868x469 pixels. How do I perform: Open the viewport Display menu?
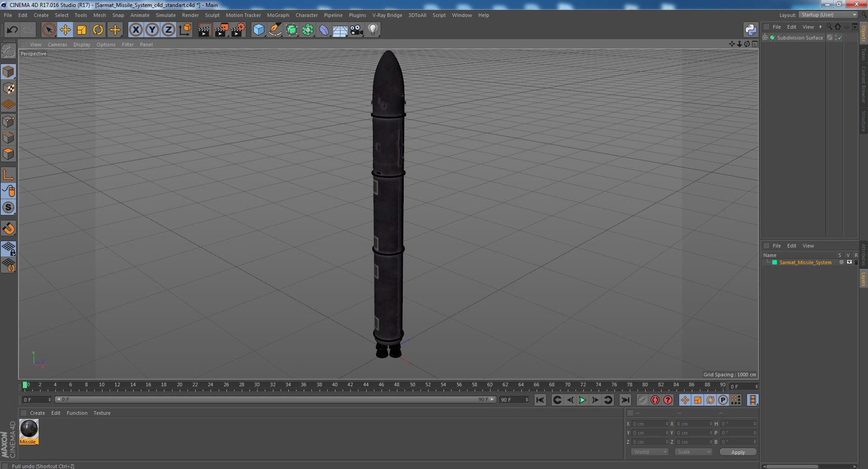82,44
